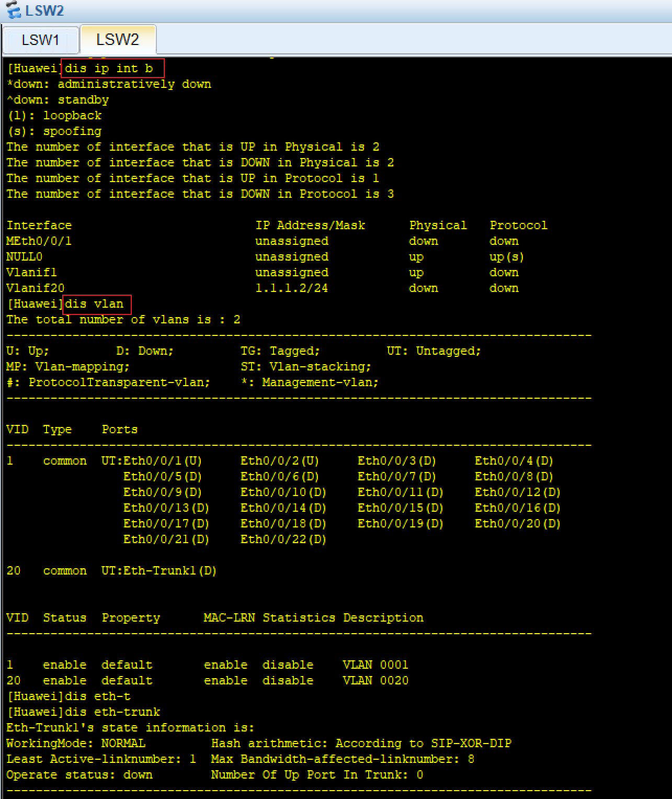Click the LSW2 window title icon
The height and width of the screenshot is (799, 672).
pyautogui.click(x=14, y=10)
